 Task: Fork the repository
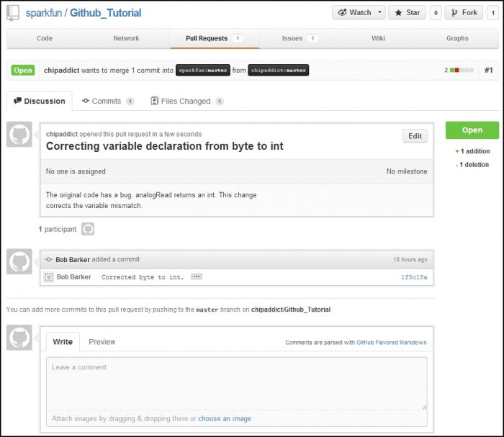click(x=464, y=12)
